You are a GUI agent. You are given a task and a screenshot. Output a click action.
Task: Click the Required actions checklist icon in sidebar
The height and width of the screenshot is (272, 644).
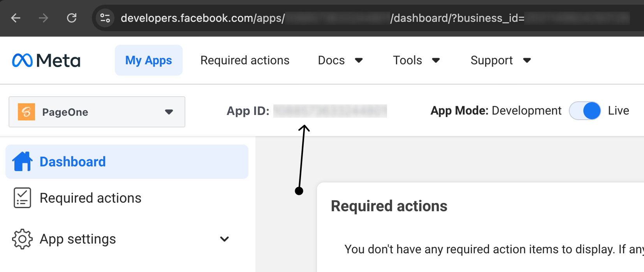22,198
